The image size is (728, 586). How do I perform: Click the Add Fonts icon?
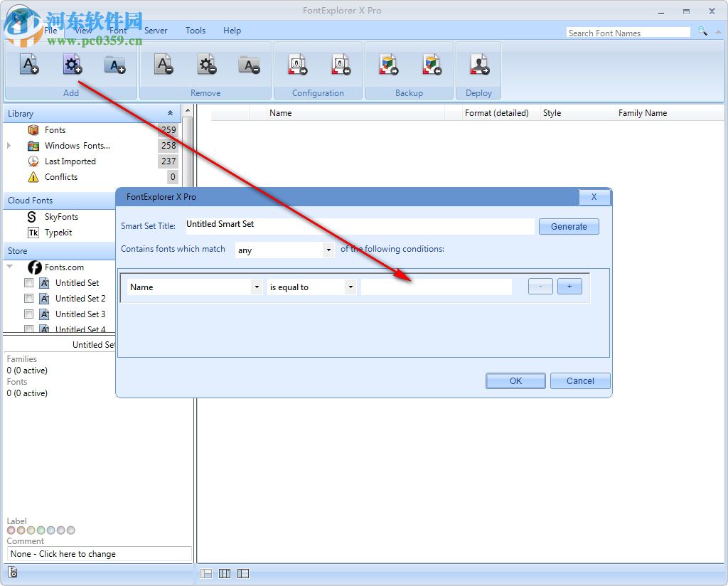(x=29, y=65)
